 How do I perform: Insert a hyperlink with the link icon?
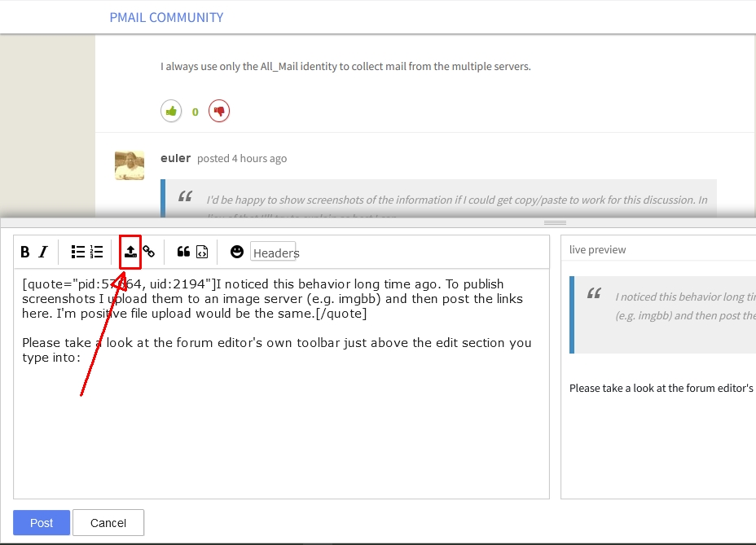pyautogui.click(x=149, y=253)
